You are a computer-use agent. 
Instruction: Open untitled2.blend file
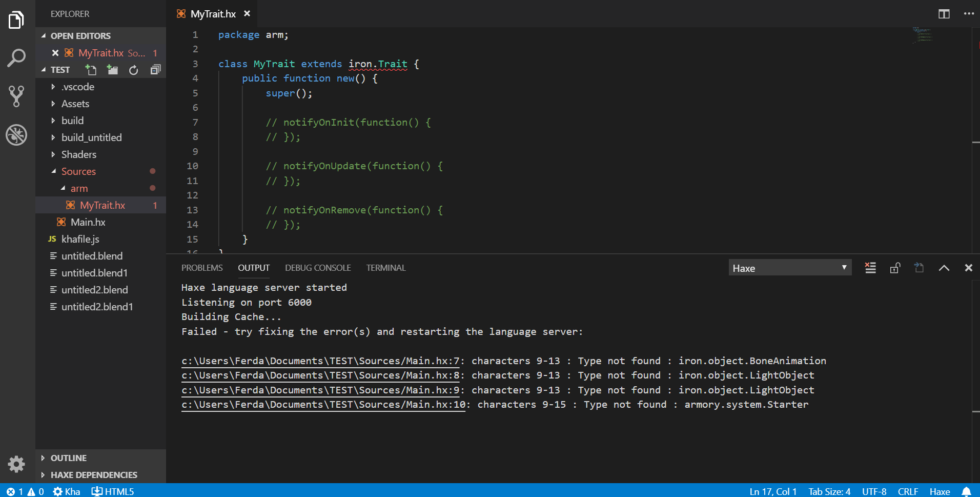click(x=100, y=290)
